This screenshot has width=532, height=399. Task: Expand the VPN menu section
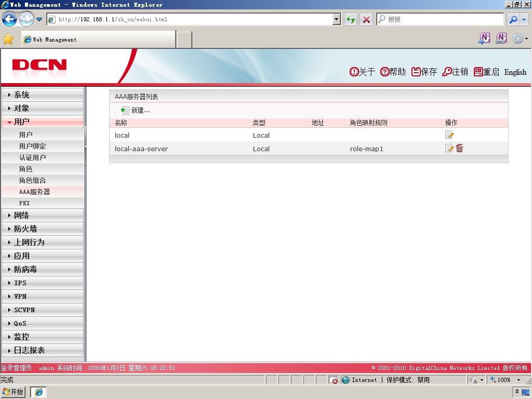43,296
